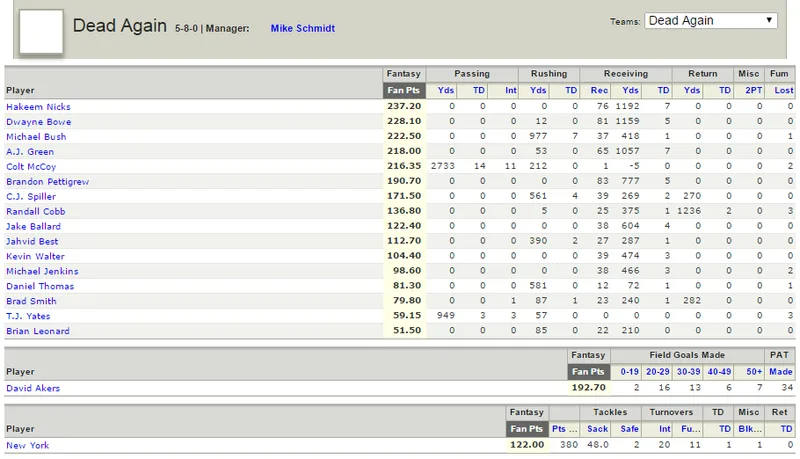Sort by Return TD column
The width and height of the screenshot is (800, 459).
pos(725,90)
